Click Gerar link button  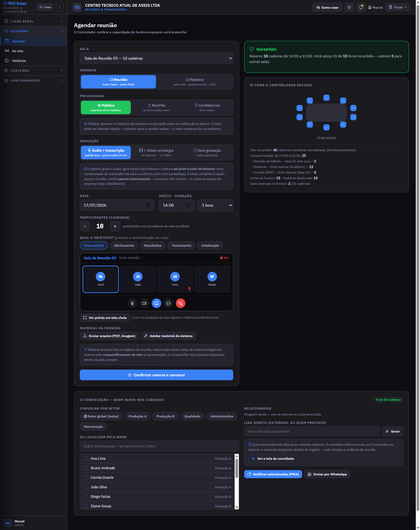click(393, 431)
